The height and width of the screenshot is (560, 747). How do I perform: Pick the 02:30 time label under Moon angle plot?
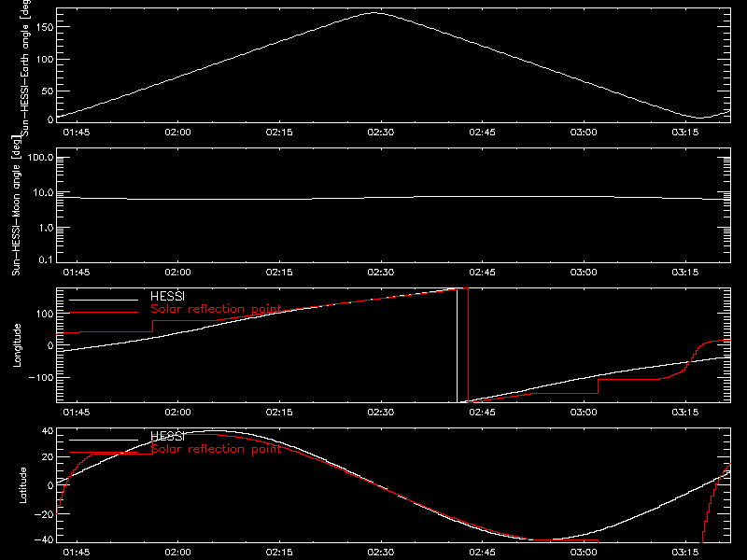click(x=381, y=273)
